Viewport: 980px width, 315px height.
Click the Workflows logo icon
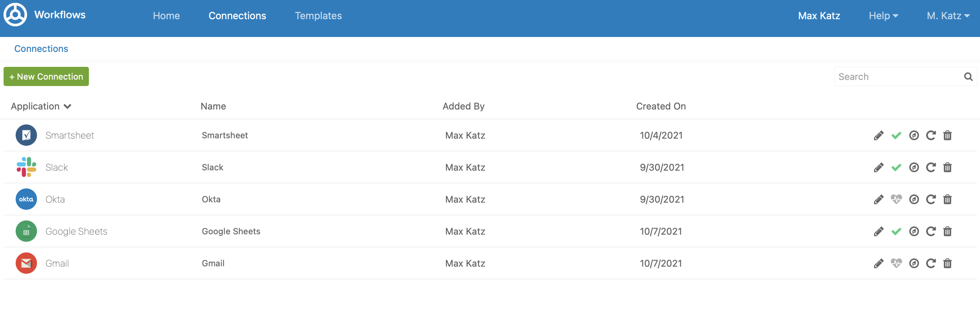[15, 15]
